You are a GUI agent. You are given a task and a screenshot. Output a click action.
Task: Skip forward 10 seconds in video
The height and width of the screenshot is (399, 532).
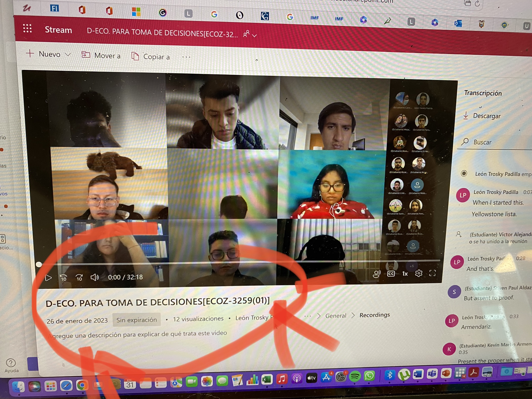click(x=79, y=278)
